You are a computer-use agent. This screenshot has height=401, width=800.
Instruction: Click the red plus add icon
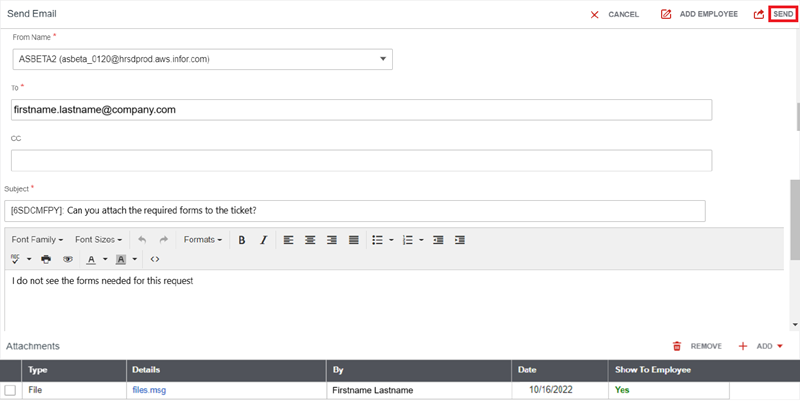point(743,346)
